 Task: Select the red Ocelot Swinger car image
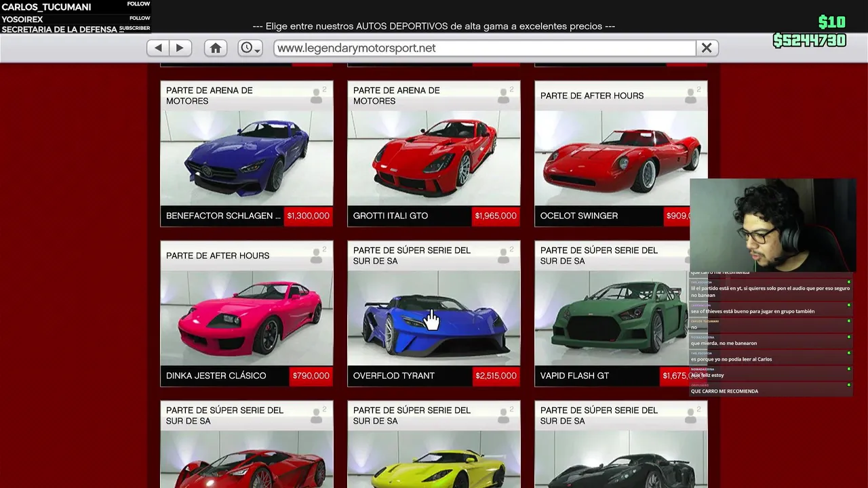click(x=620, y=157)
